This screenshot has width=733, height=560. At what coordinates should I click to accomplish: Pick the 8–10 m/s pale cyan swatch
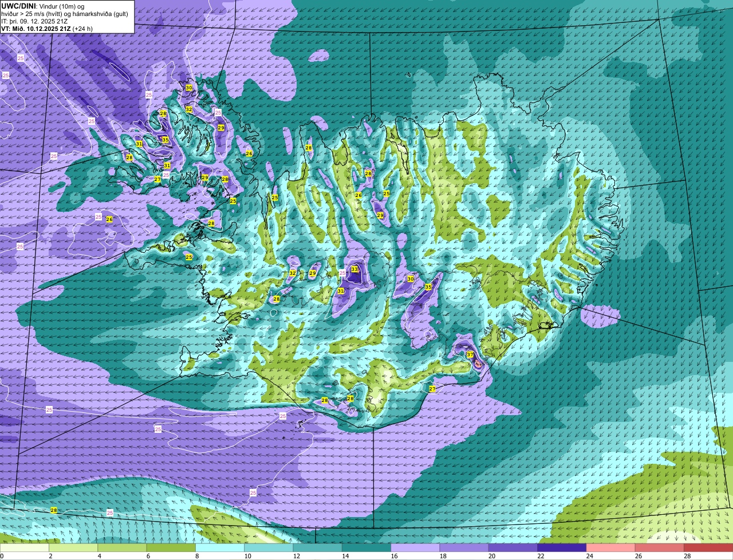[220, 548]
